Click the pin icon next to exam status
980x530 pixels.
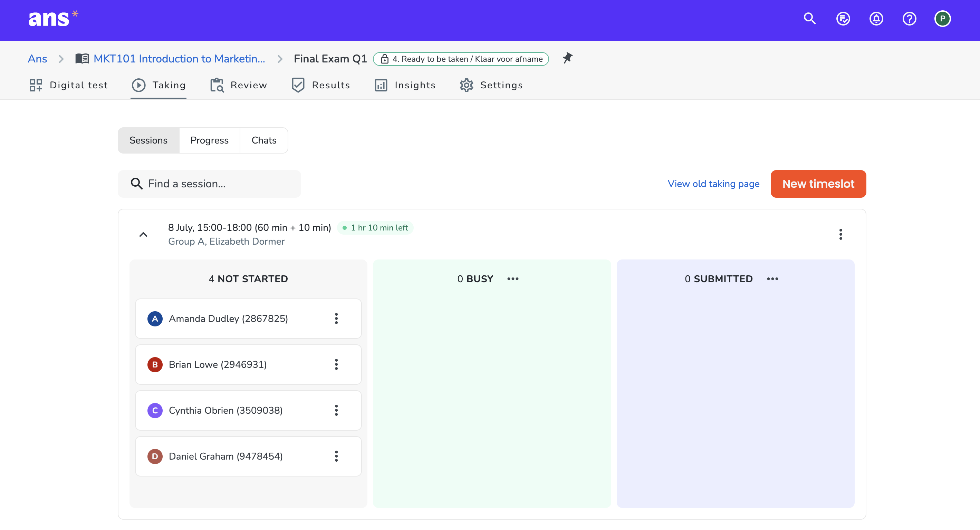[x=567, y=58]
